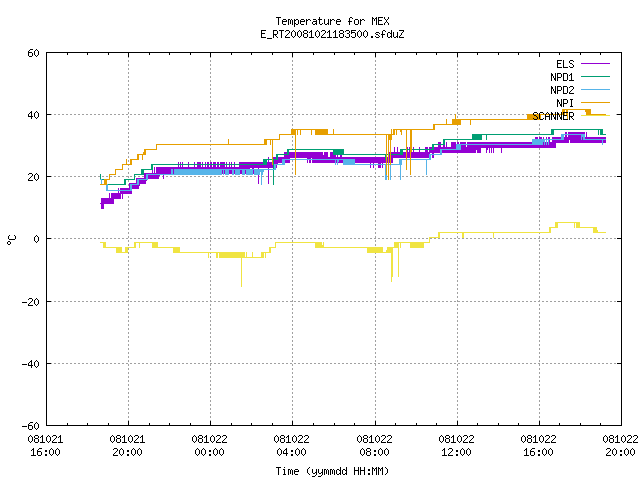The height and width of the screenshot is (480, 640).
Task: Click the ELS legend label
Action: [x=565, y=64]
